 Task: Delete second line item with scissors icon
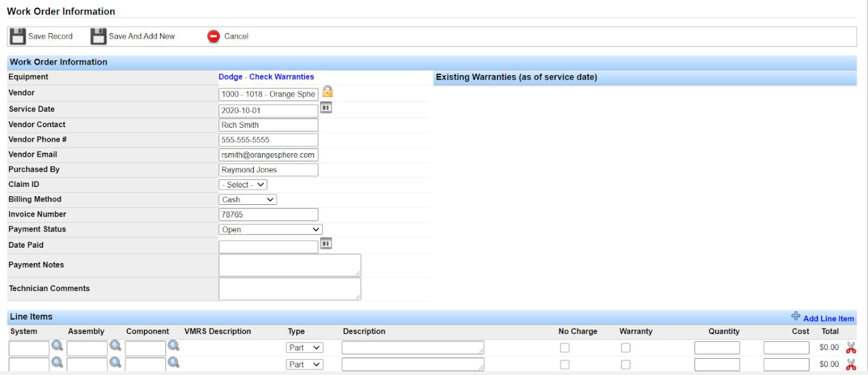click(851, 365)
